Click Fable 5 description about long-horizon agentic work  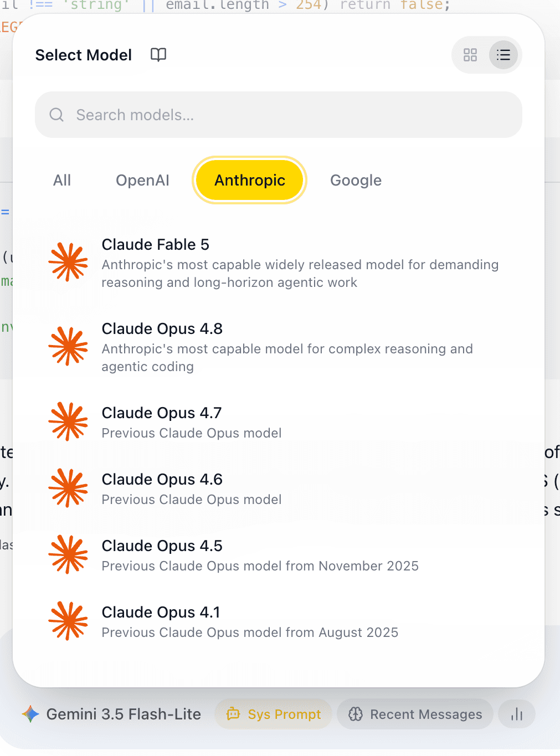300,274
